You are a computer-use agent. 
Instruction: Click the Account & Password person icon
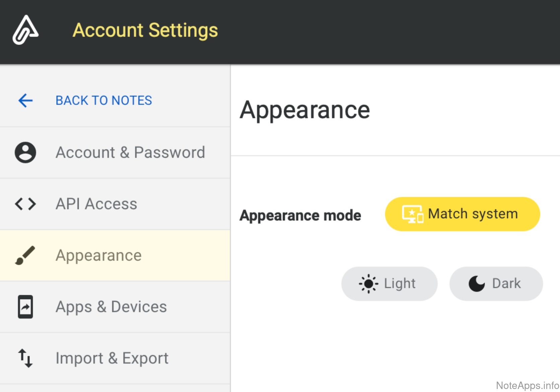point(25,152)
